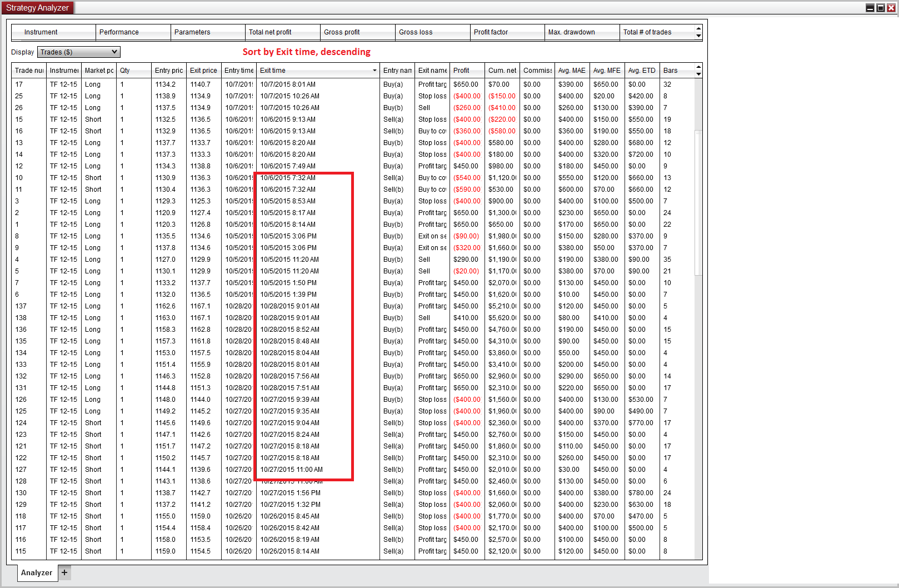Click the Bars value 35 cell
The width and height of the screenshot is (899, 588).
(x=677, y=260)
